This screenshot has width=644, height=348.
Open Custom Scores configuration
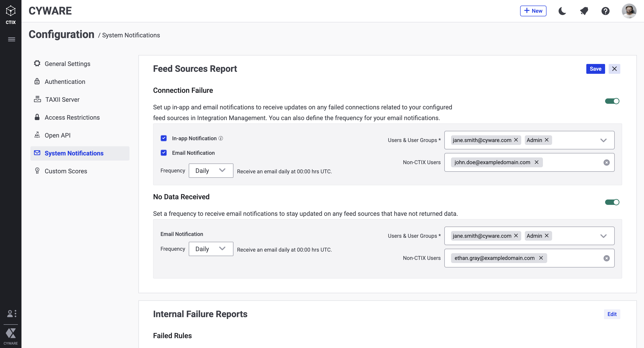click(66, 171)
